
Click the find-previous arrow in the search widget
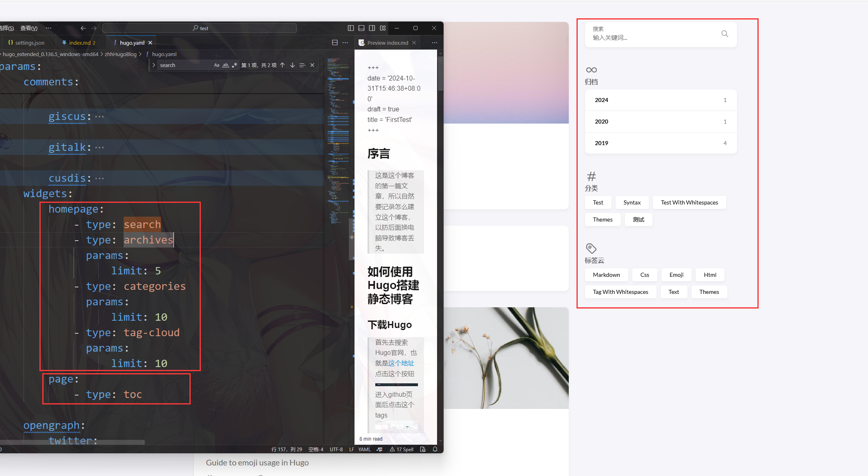282,65
